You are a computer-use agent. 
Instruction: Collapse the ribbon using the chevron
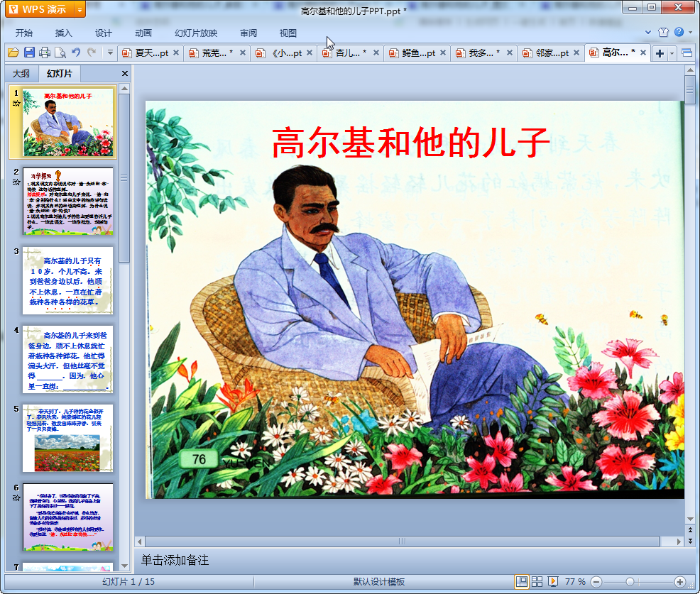(x=648, y=32)
